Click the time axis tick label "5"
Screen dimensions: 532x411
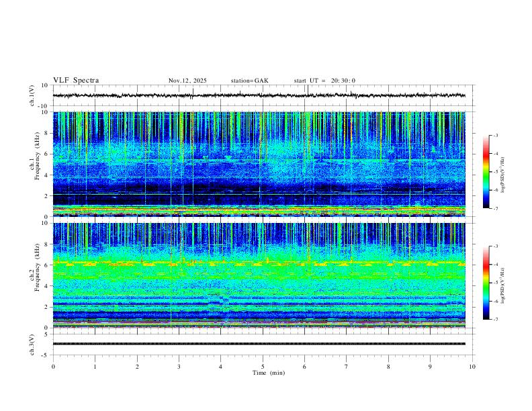(263, 367)
